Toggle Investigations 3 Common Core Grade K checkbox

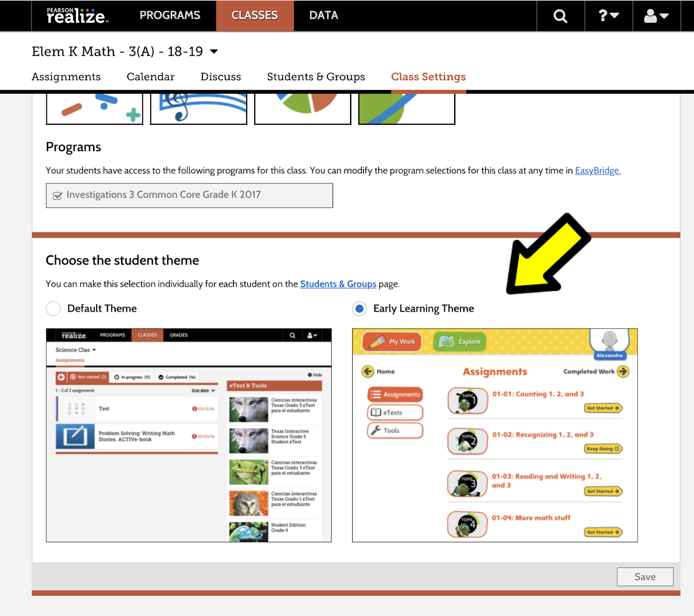pyautogui.click(x=57, y=196)
